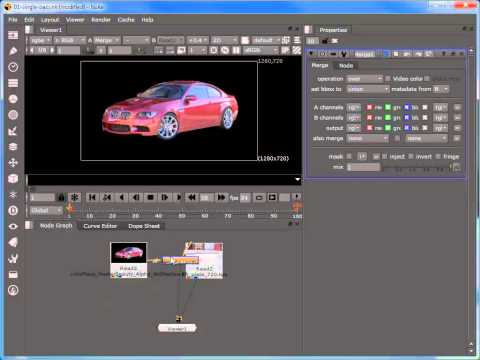Stop playback
Image resolution: width=480 pixels, height=360 pixels.
[150, 197]
